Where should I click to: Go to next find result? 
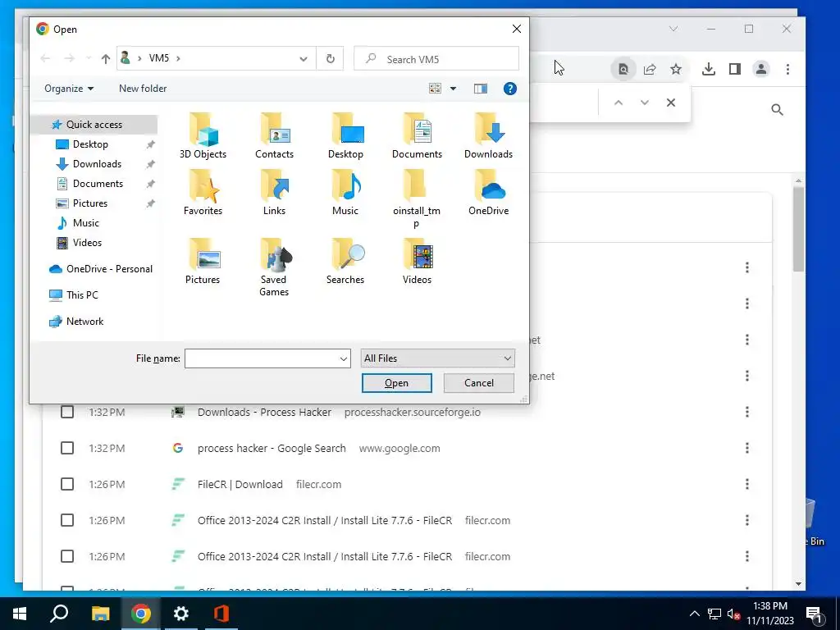645,103
